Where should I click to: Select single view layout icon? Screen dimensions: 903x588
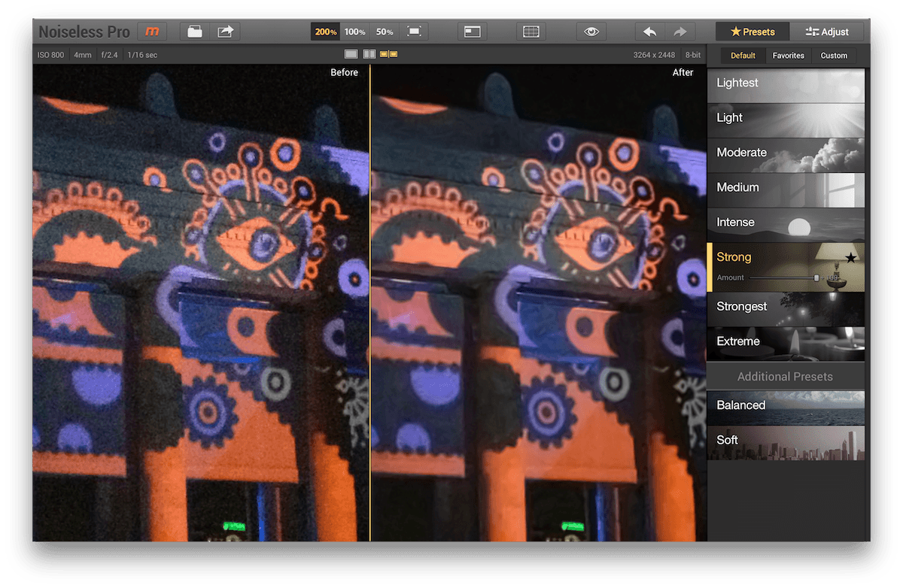351,54
